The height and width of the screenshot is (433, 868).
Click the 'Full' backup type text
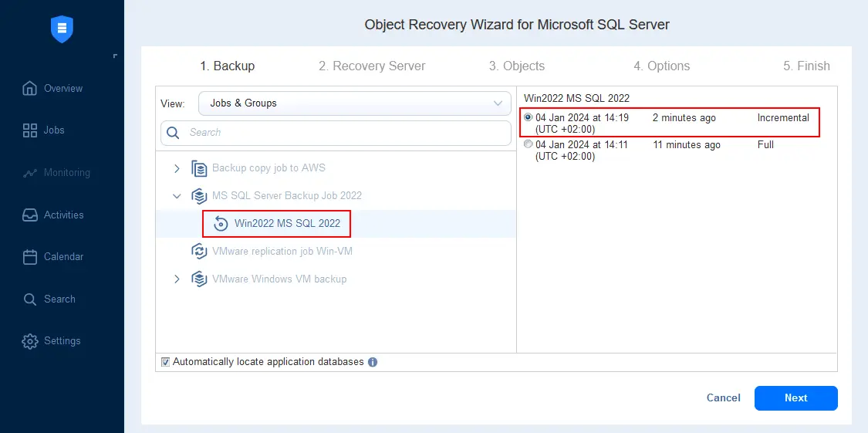pyautogui.click(x=765, y=145)
